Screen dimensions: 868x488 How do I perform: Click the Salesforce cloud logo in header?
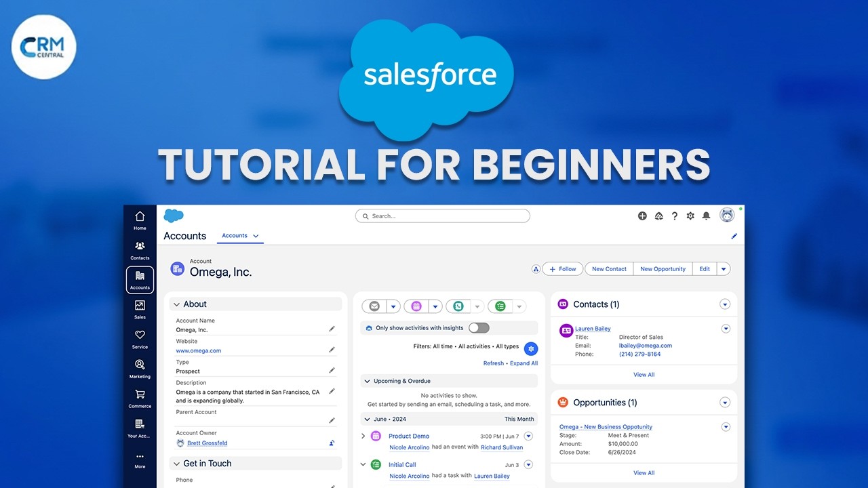pyautogui.click(x=174, y=216)
